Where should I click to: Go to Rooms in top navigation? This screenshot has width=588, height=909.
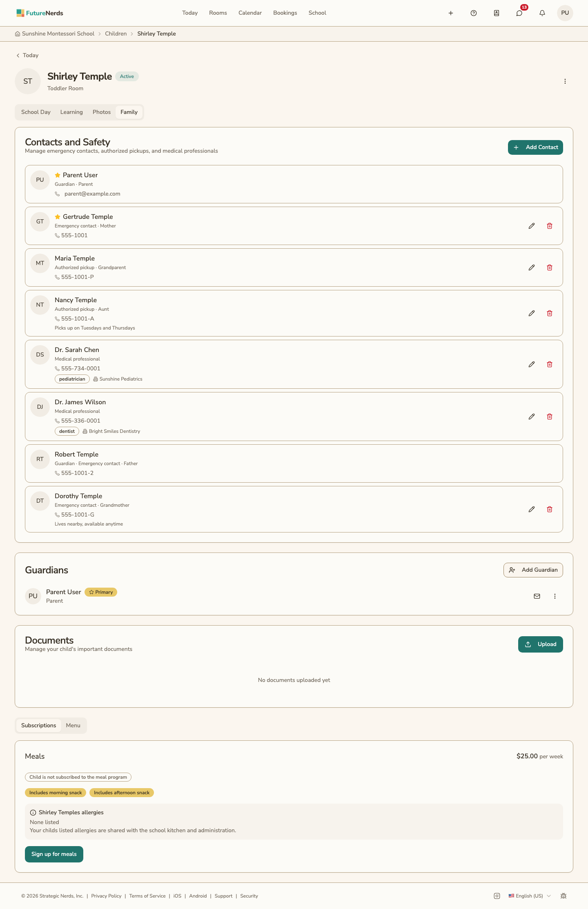[x=218, y=13]
